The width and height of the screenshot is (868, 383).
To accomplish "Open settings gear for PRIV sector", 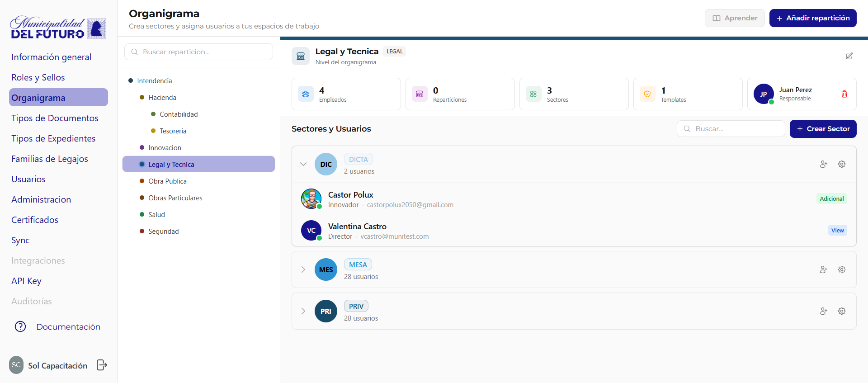I will [841, 311].
